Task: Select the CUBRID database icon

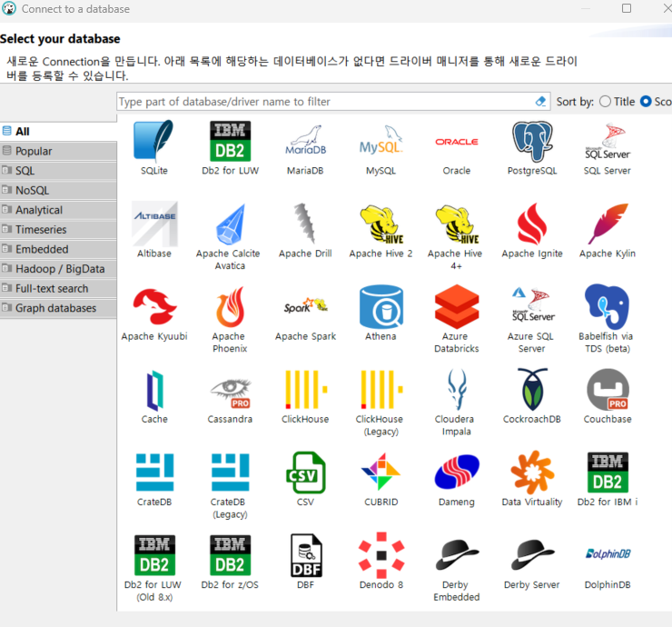Action: [381, 473]
